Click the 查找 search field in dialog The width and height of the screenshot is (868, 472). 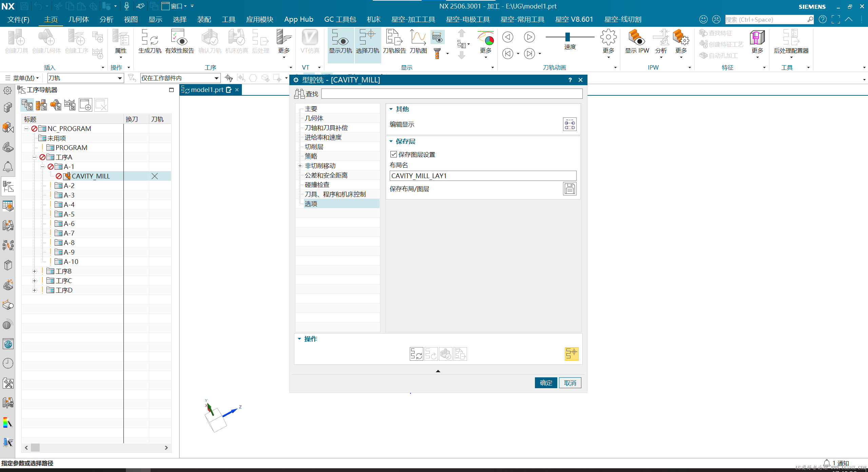452,94
